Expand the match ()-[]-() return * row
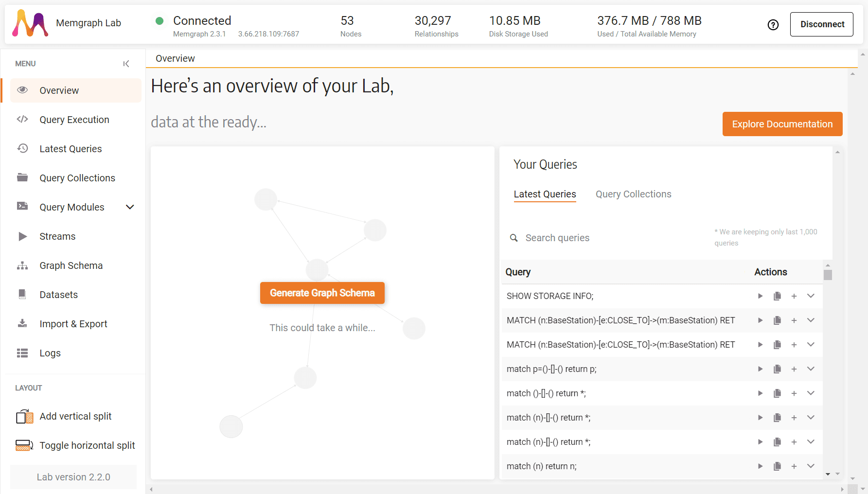Screen dimensions: 868x494 coord(811,393)
